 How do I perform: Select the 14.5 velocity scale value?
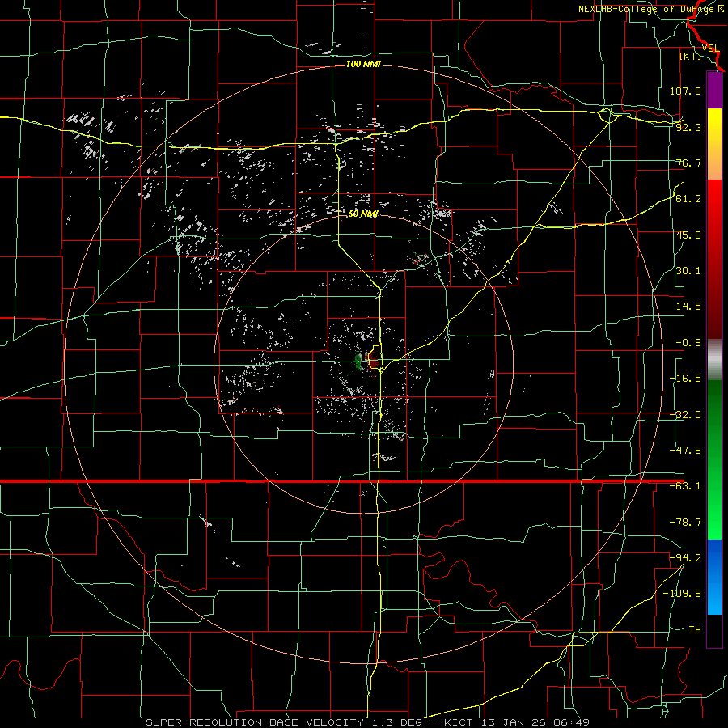pyautogui.click(x=688, y=307)
